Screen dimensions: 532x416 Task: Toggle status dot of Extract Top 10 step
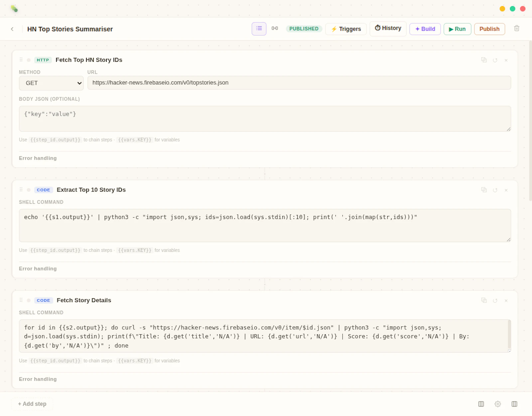pyautogui.click(x=29, y=190)
